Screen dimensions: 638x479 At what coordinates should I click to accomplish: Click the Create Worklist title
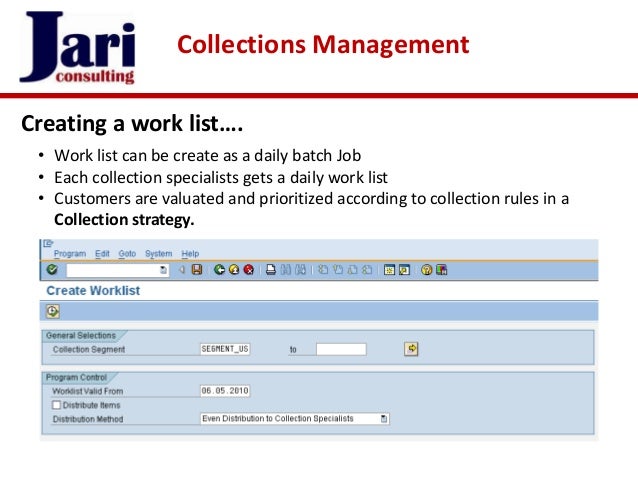(x=93, y=291)
